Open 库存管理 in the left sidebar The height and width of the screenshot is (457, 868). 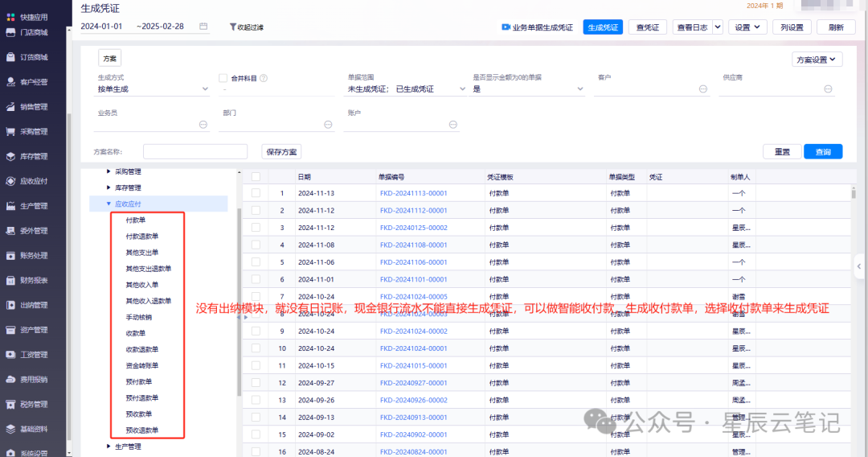pos(33,156)
